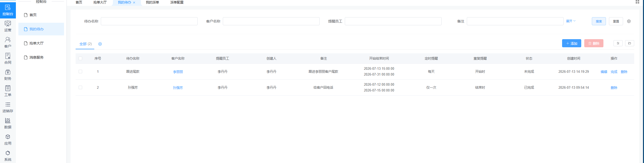Screen dimensions: 644x163
Task: Switch to the 派单配置 top tab
Action: pos(177,2)
